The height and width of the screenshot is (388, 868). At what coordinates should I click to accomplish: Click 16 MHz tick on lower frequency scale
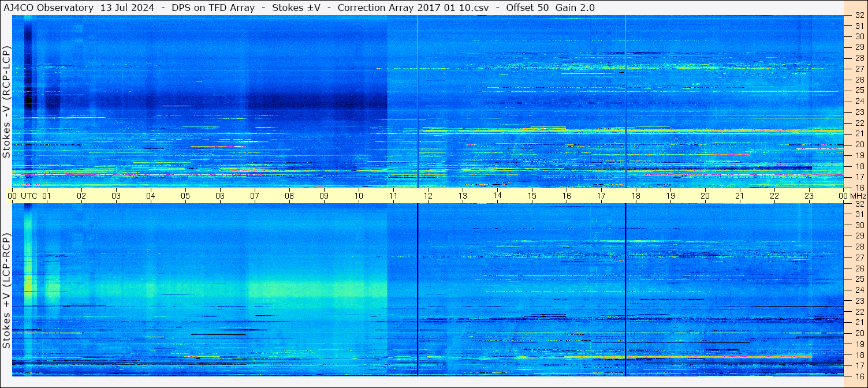(859, 375)
